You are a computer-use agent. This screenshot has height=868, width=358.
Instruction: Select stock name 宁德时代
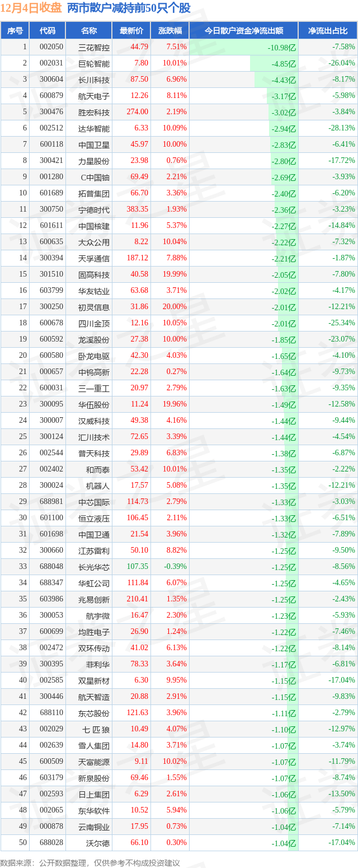(x=94, y=209)
